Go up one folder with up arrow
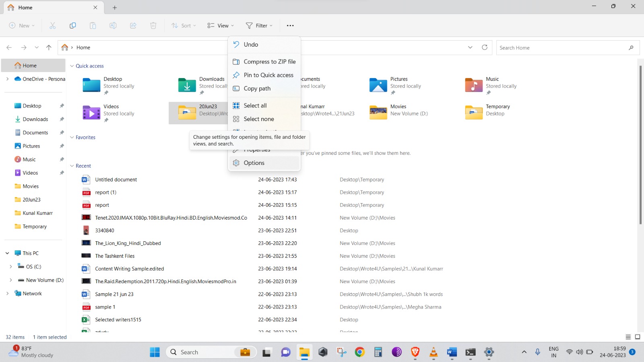This screenshot has height=362, width=644. (49, 47)
